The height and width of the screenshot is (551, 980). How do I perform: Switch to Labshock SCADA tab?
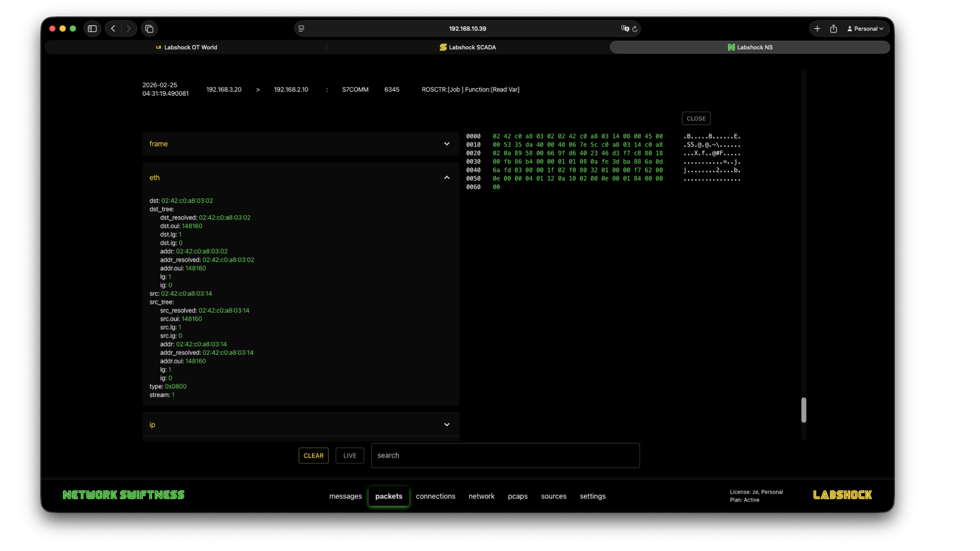(x=468, y=47)
